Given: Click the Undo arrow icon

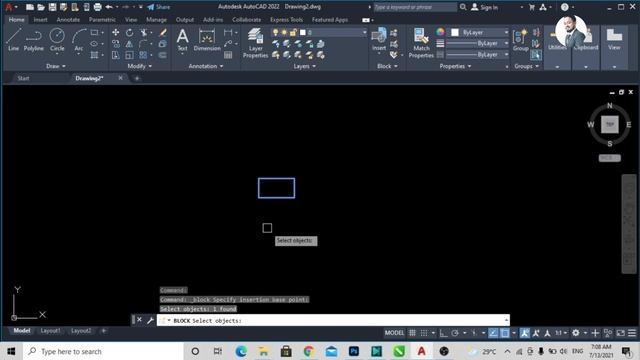Looking at the screenshot, I should [109, 7].
